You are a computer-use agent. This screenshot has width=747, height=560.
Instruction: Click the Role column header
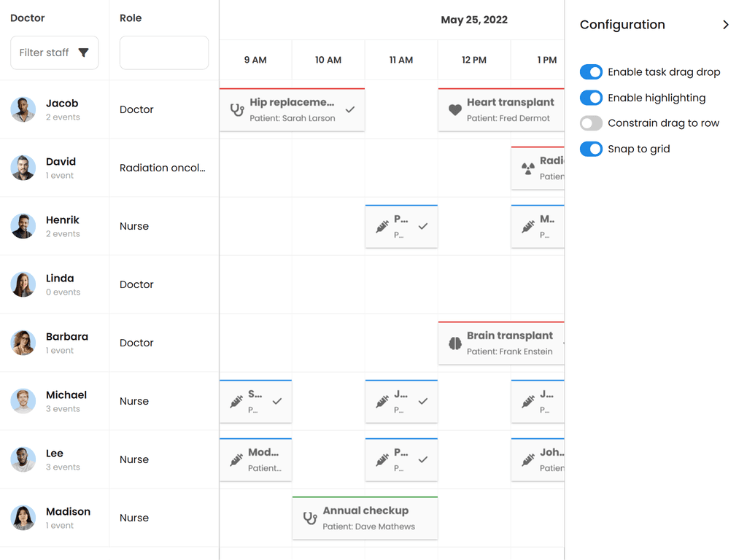(131, 18)
